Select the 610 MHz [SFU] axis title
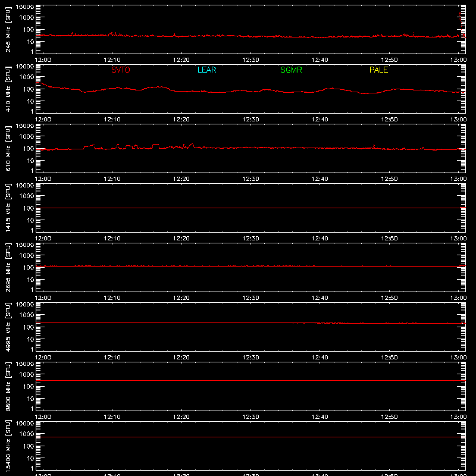This screenshot has height=476, width=476. coord(8,148)
